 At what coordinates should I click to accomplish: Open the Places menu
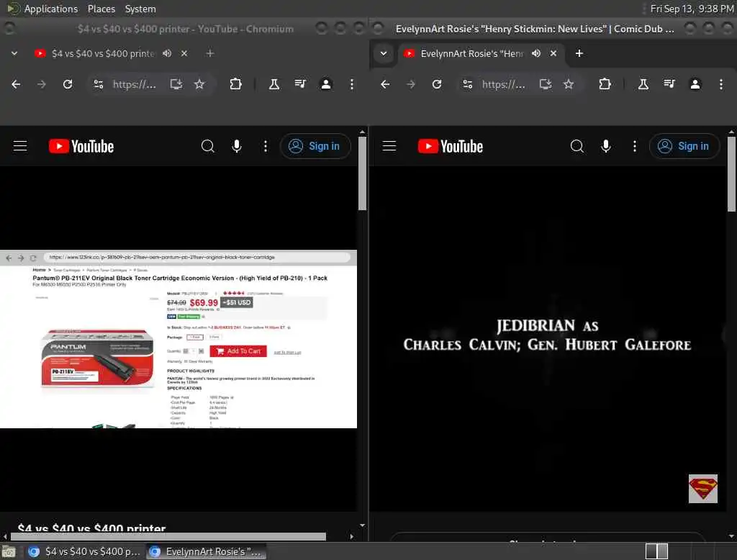[x=101, y=9]
